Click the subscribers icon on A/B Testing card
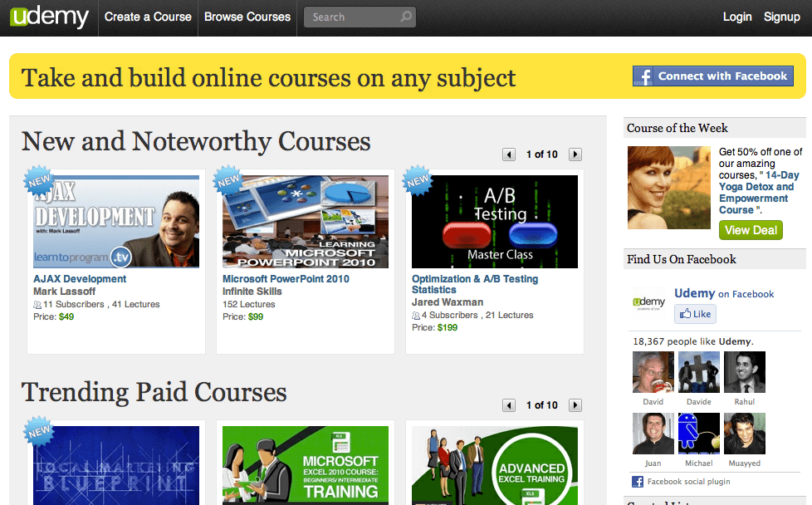Screen dimensions: 812x505 pyautogui.click(x=416, y=316)
